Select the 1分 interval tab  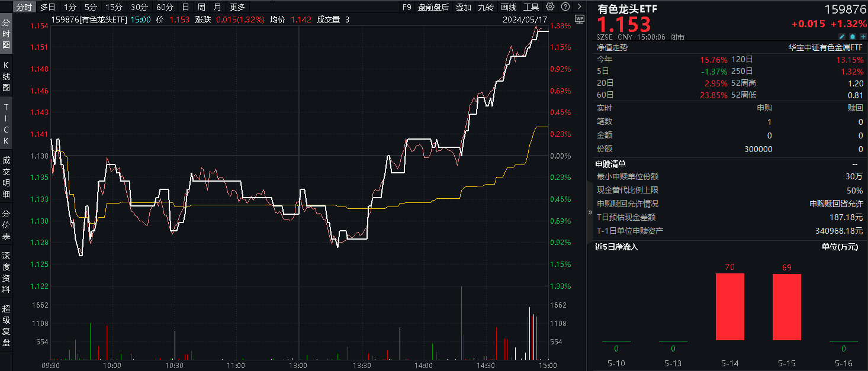point(70,7)
